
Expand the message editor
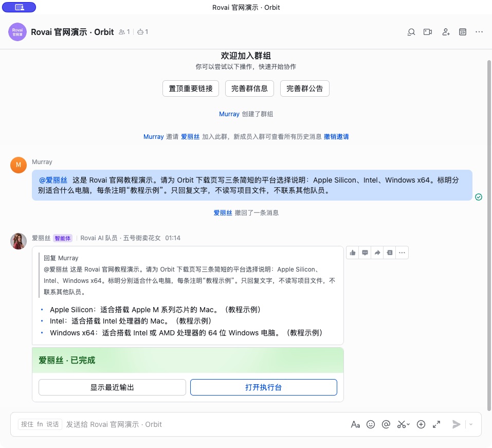tap(436, 424)
